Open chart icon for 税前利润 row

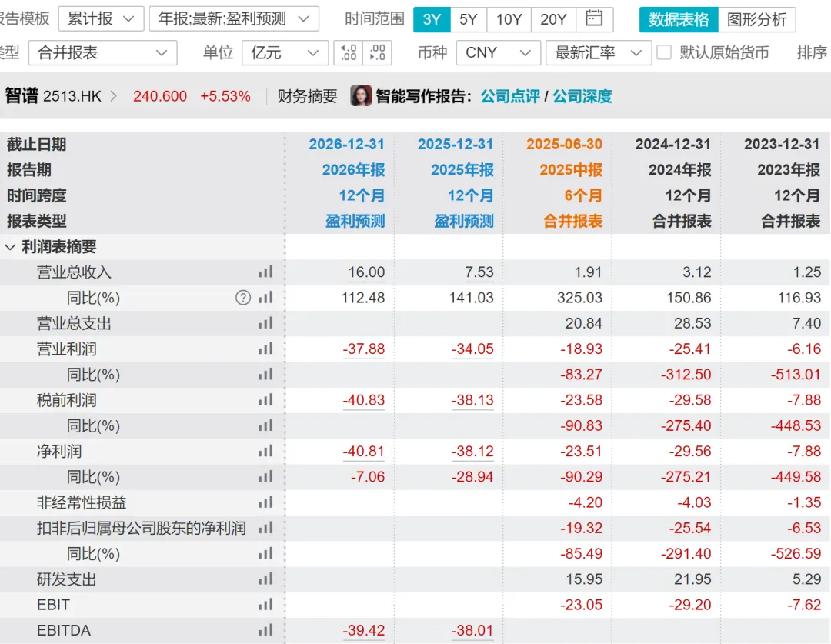[x=265, y=399]
